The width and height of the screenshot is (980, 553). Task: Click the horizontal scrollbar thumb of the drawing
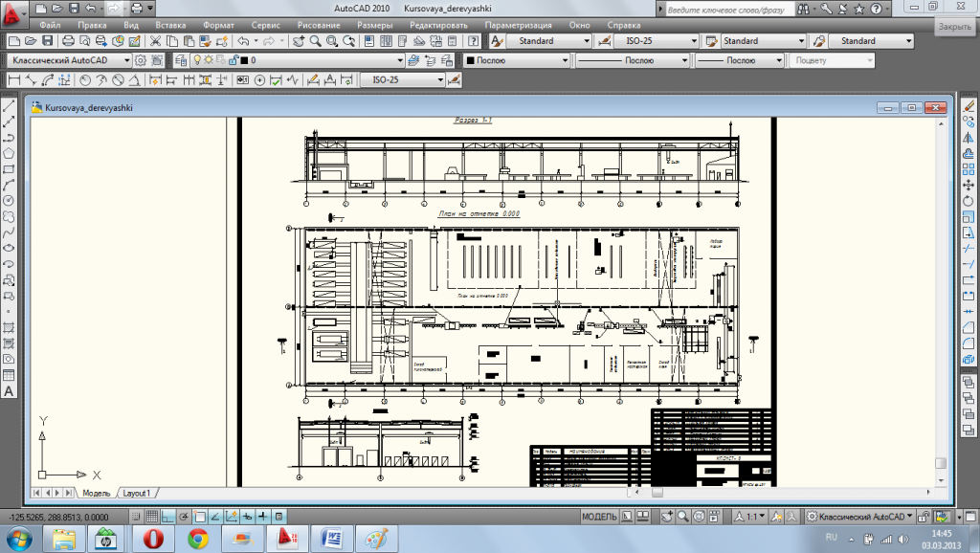click(x=657, y=493)
